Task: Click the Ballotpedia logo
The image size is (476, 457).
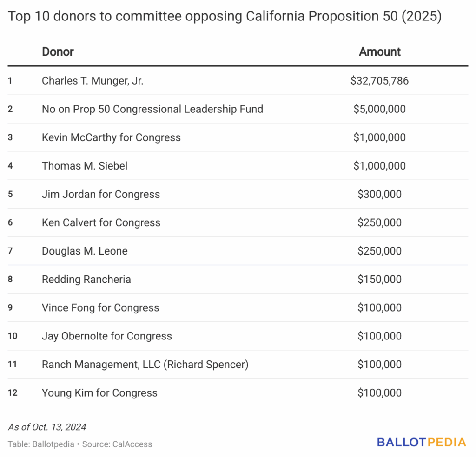Action: pos(421,442)
